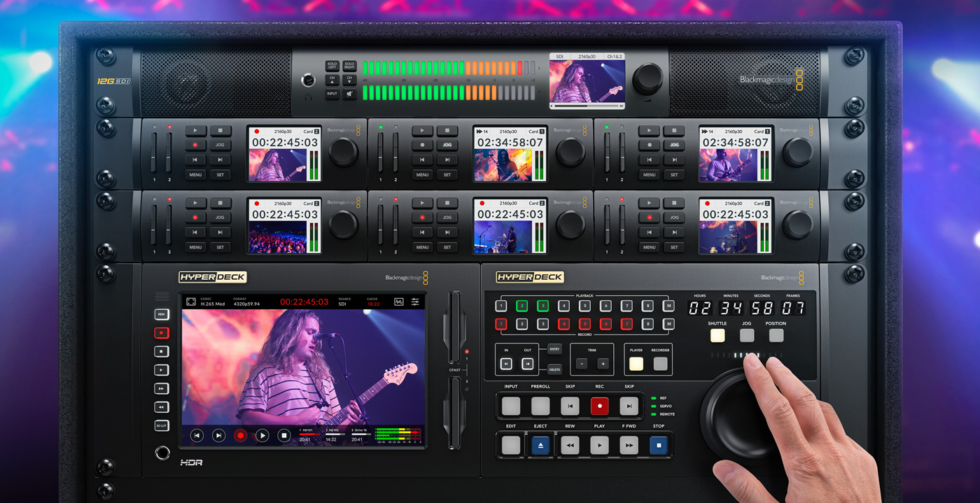980x503 pixels.
Task: Toggle the SOLO LEFT button
Action: coord(332,66)
